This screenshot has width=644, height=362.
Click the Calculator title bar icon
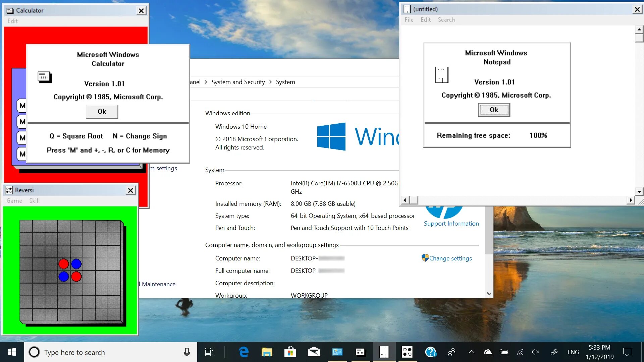tap(10, 10)
